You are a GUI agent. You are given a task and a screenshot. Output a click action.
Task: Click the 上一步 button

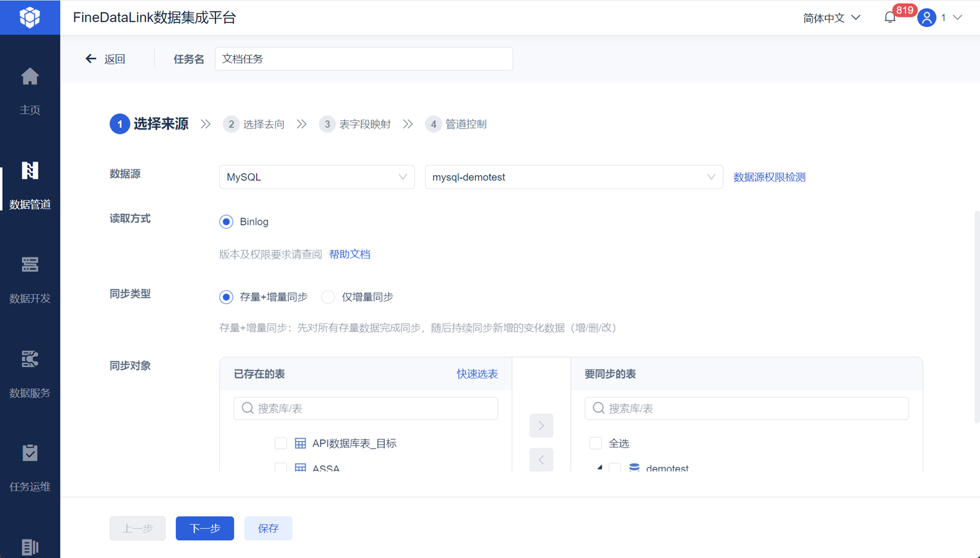(138, 528)
